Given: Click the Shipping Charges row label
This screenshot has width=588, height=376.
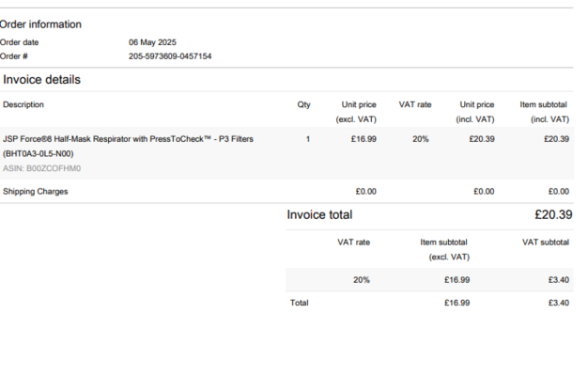Looking at the screenshot, I should (36, 192).
